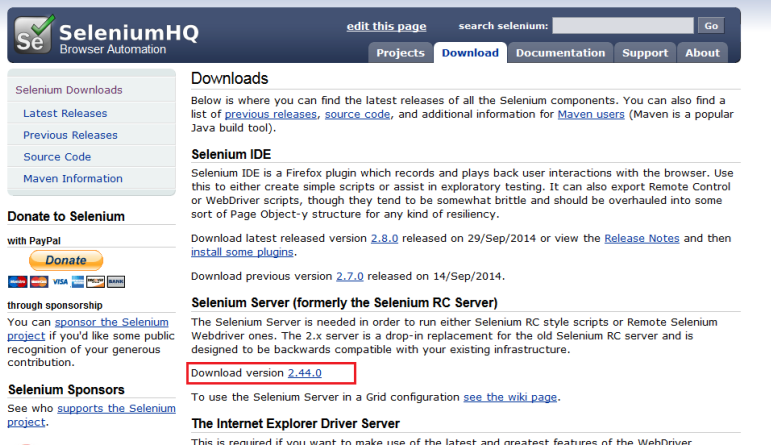Click the 'through sponsorship' label
Image resolution: width=771 pixels, height=445 pixels.
coord(55,305)
